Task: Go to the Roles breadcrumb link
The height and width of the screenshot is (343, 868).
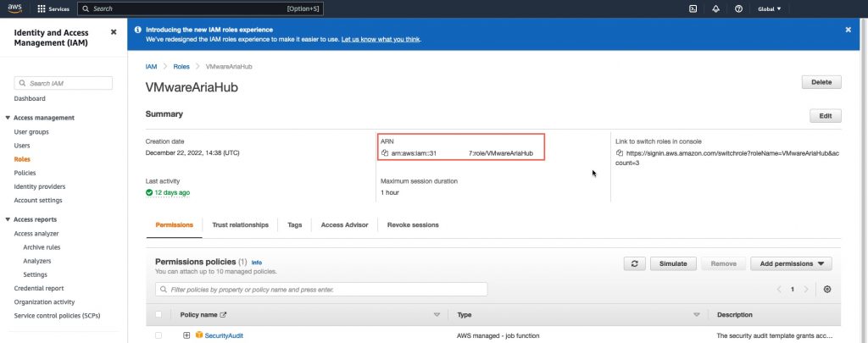Action: 181,66
